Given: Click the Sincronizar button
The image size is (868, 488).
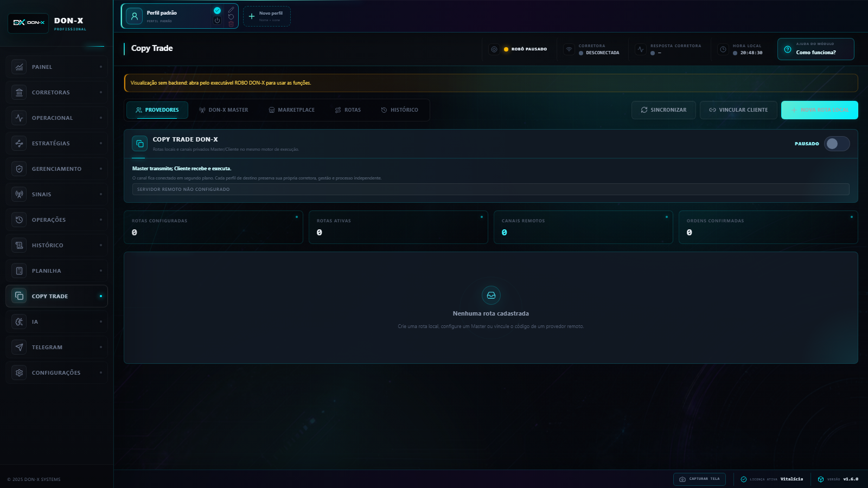Looking at the screenshot, I should pyautogui.click(x=663, y=110).
